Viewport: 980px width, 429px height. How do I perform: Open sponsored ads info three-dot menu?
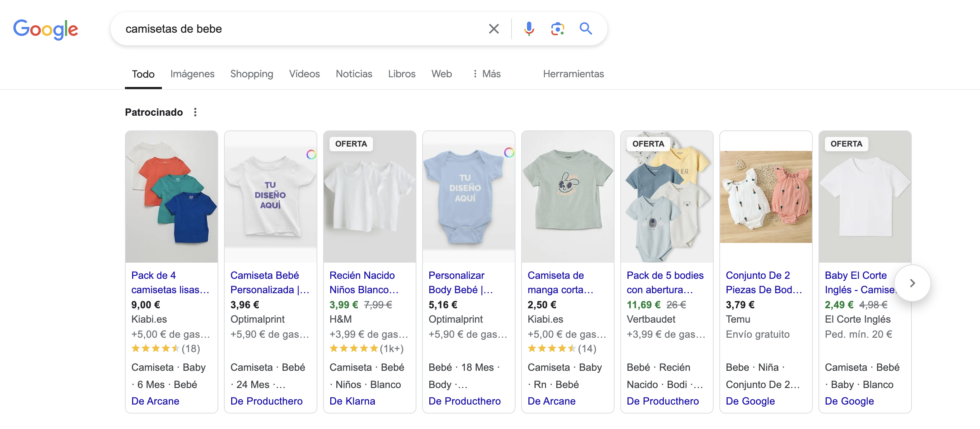pos(195,112)
